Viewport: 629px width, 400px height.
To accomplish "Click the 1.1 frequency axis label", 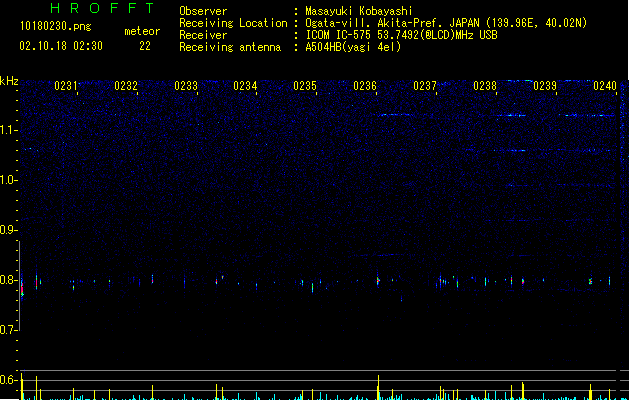I will click(9, 130).
